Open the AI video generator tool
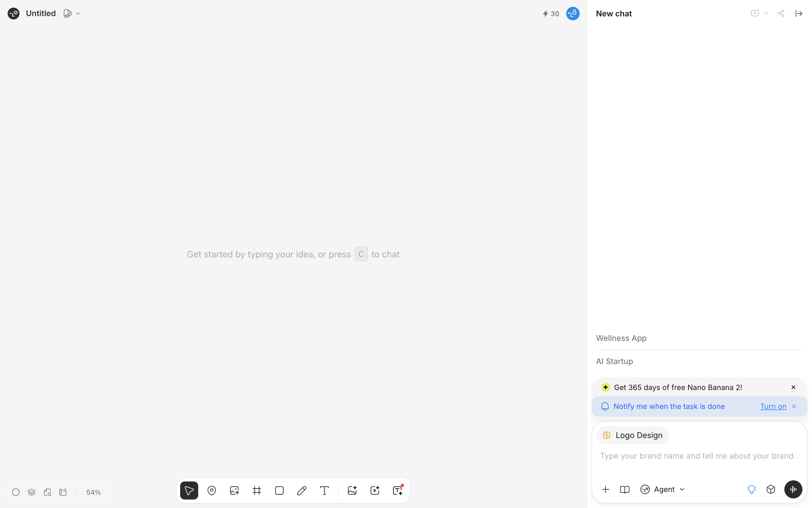Image resolution: width=812 pixels, height=508 pixels. pos(375,491)
